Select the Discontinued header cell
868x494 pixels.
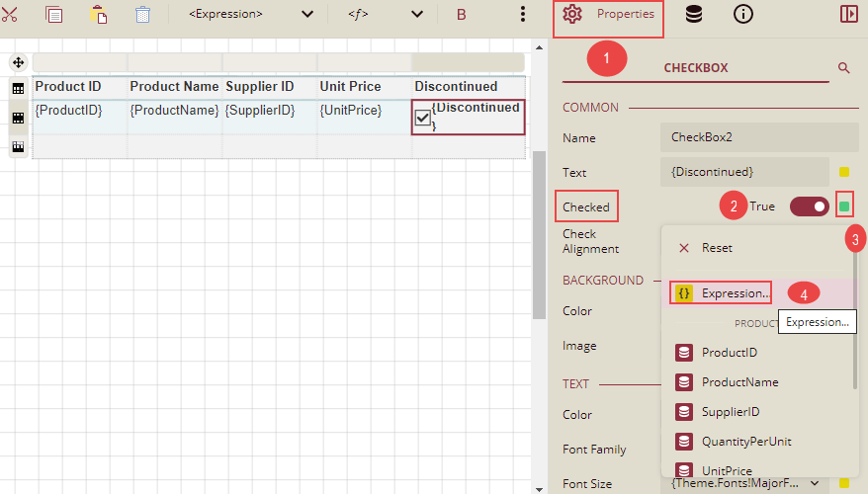[x=469, y=87]
